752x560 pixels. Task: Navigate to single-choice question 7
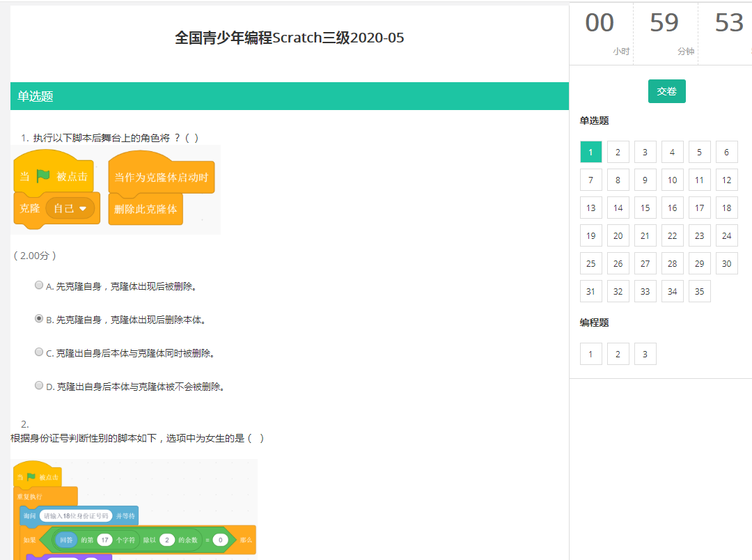pos(591,180)
